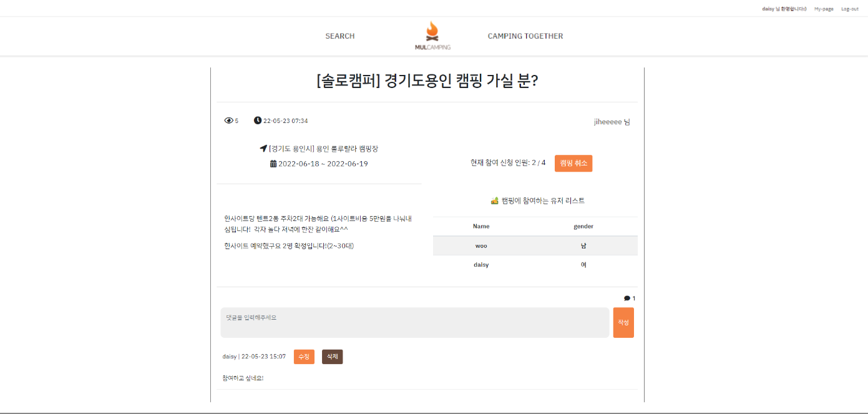Image resolution: width=868 pixels, height=414 pixels.
Task: Click the 수정 edit button on daisy's comment
Action: (x=304, y=357)
